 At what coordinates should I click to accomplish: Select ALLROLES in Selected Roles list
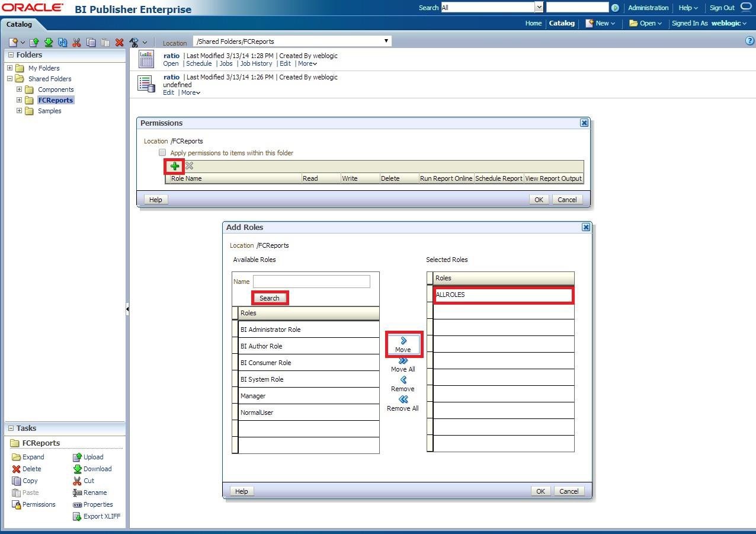502,295
